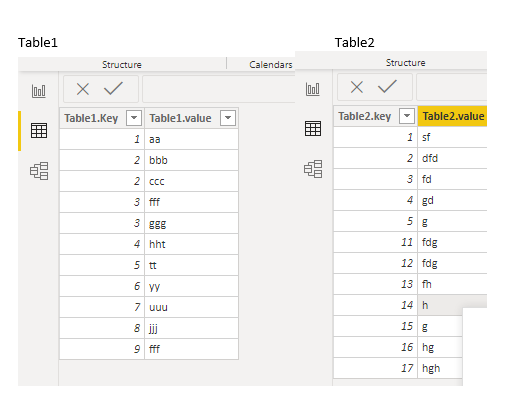
Task: Click formula bar input in Table2 window
Action: coord(452,87)
